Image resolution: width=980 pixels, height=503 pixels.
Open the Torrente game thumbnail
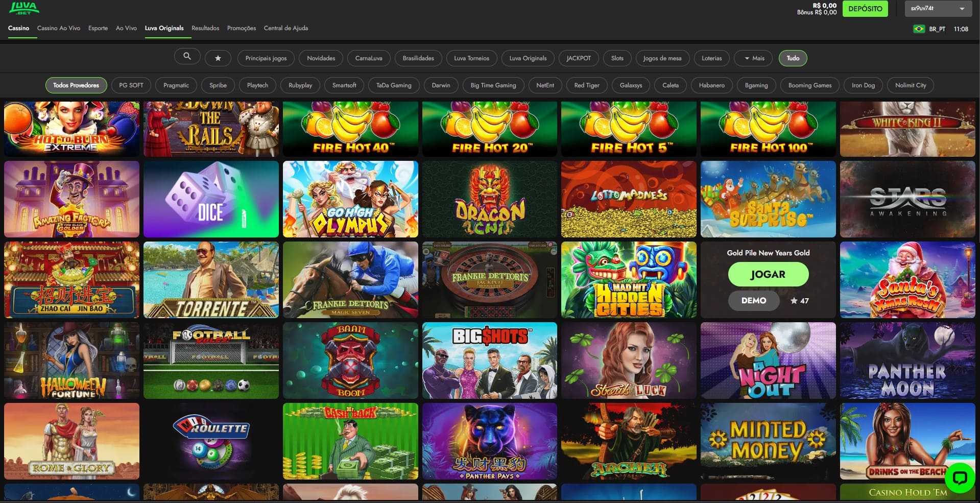(211, 280)
